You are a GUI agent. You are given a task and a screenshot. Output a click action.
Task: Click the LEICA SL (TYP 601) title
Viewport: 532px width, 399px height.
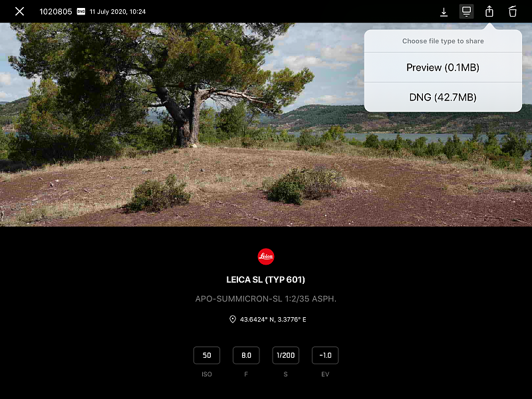point(266,280)
